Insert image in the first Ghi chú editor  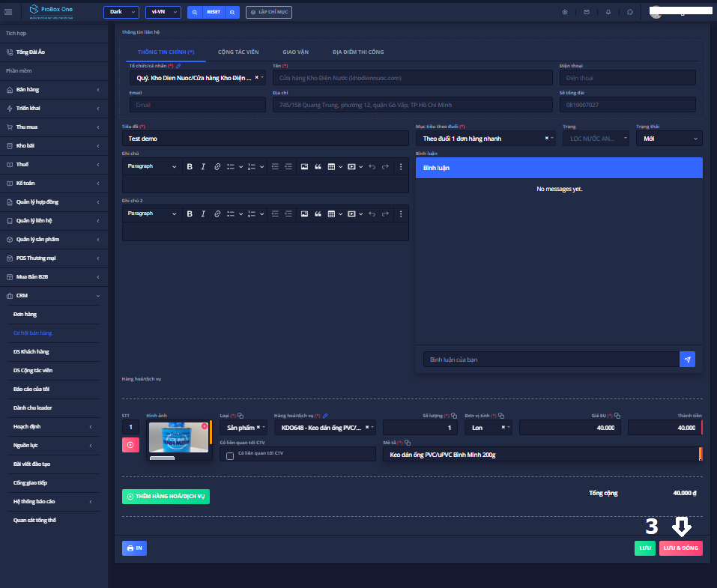305,166
